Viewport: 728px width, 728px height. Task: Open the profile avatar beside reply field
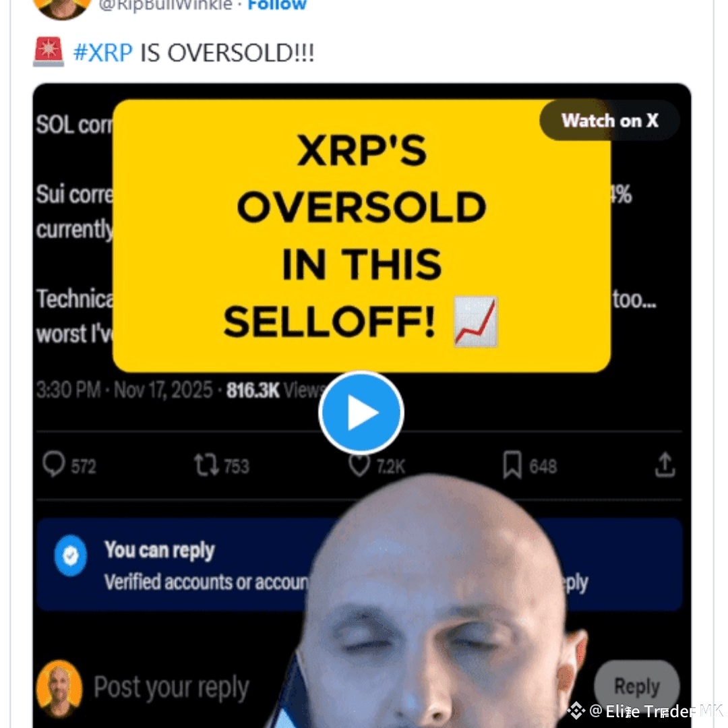coord(59,688)
